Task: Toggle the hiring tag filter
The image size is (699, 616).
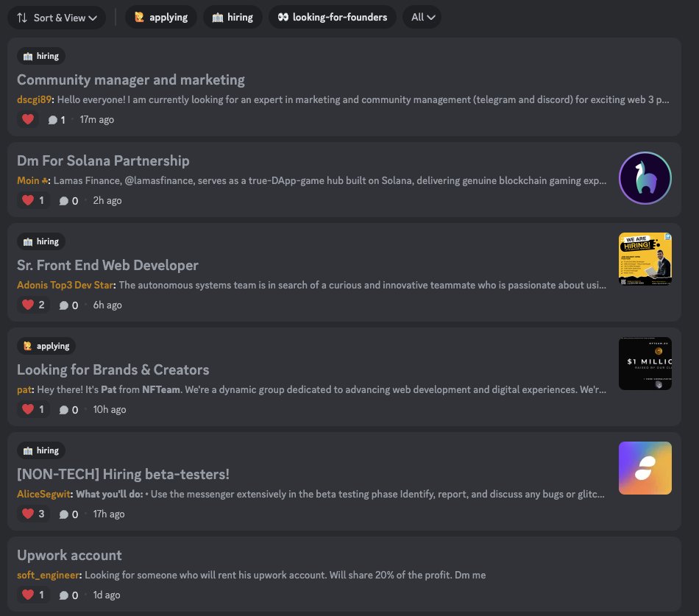Action: pos(233,17)
